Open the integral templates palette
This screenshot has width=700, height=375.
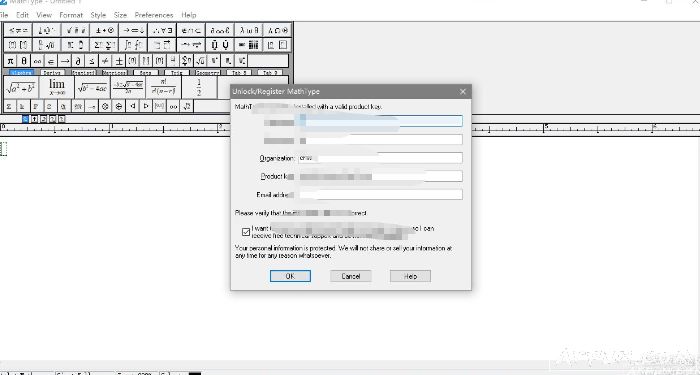[134, 45]
